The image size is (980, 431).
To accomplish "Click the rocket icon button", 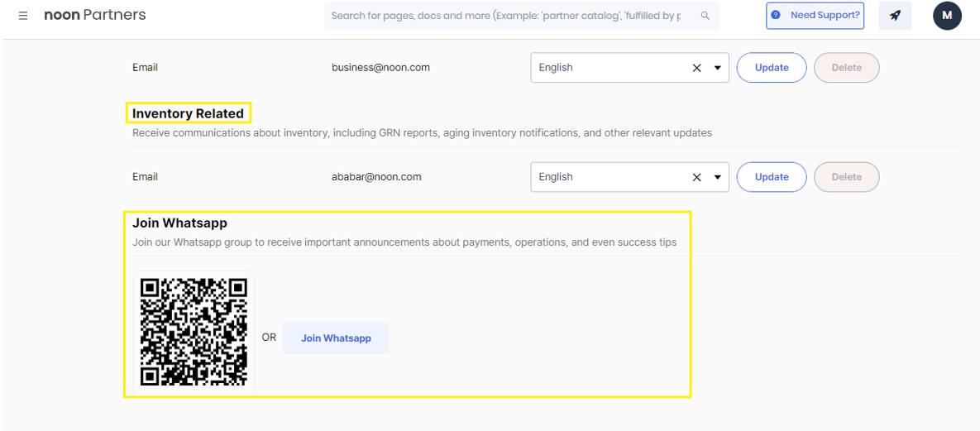I will coord(895,16).
